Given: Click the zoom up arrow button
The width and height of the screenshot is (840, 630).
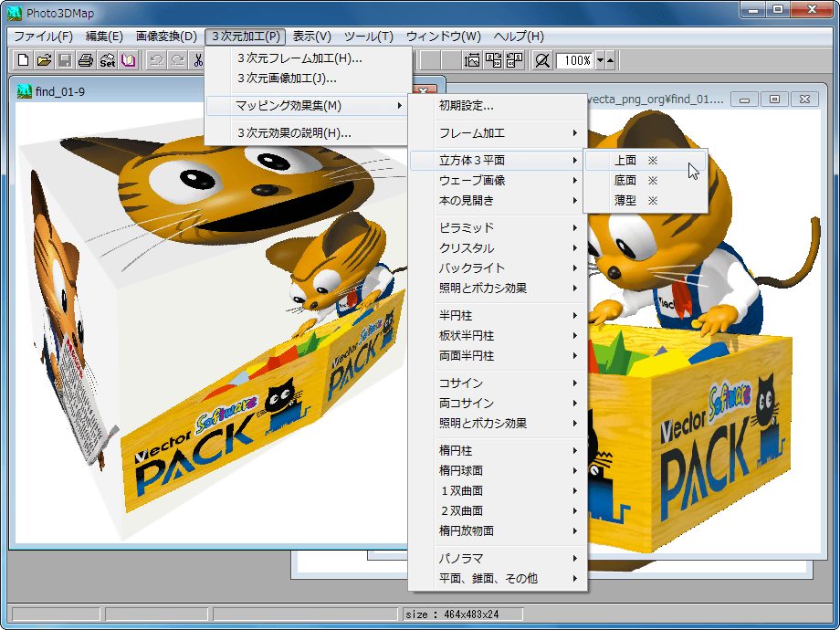Looking at the screenshot, I should click(610, 60).
